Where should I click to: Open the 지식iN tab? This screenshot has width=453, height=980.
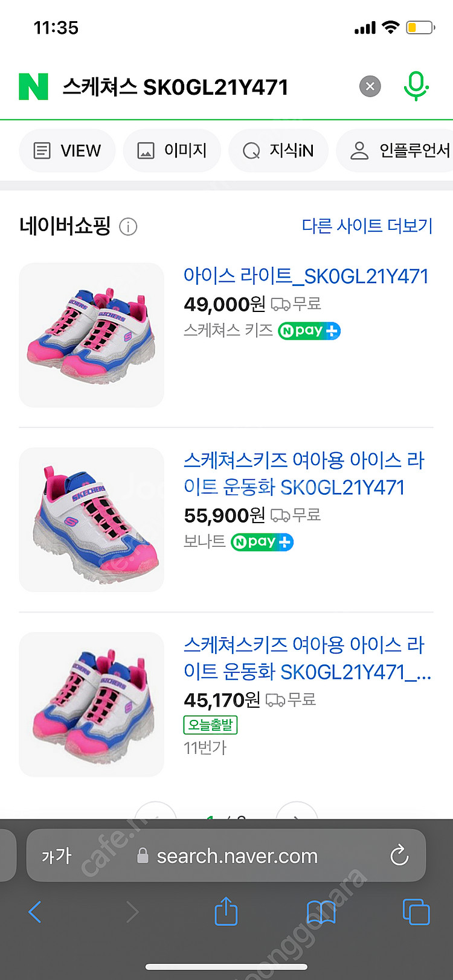[x=278, y=150]
